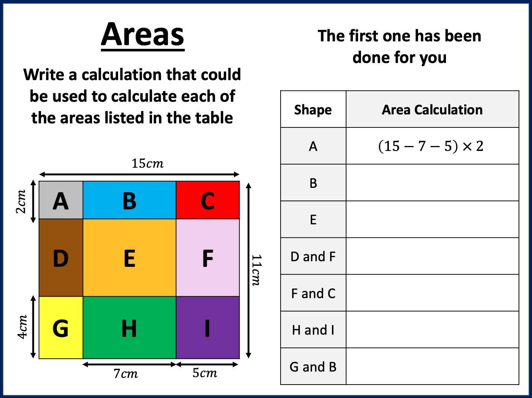Click the yellow rectangle G

pyautogui.click(x=61, y=328)
